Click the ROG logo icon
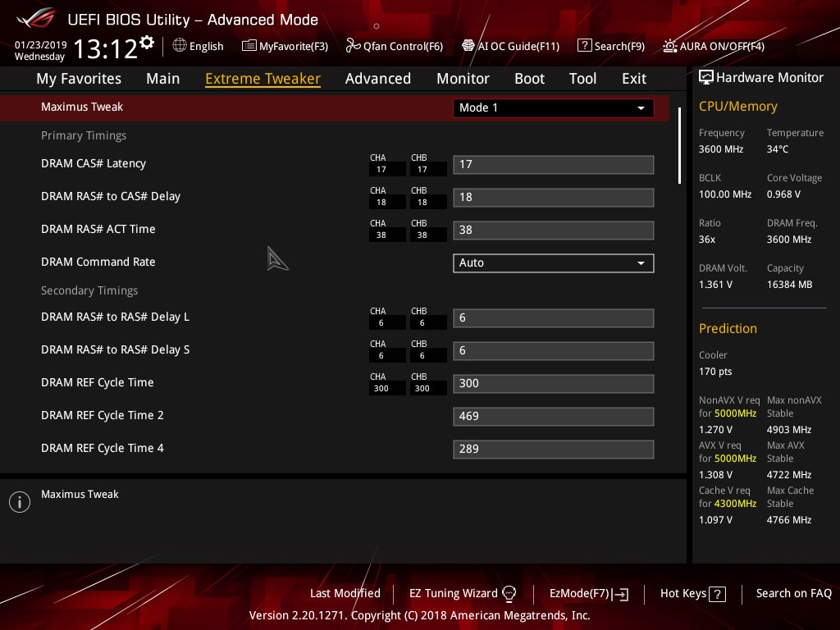 coord(36,18)
